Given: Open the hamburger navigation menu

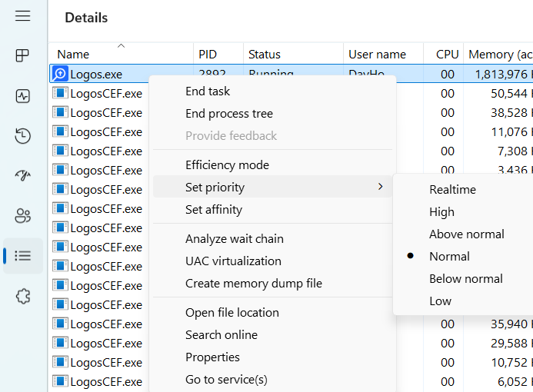Looking at the screenshot, I should click(x=23, y=16).
